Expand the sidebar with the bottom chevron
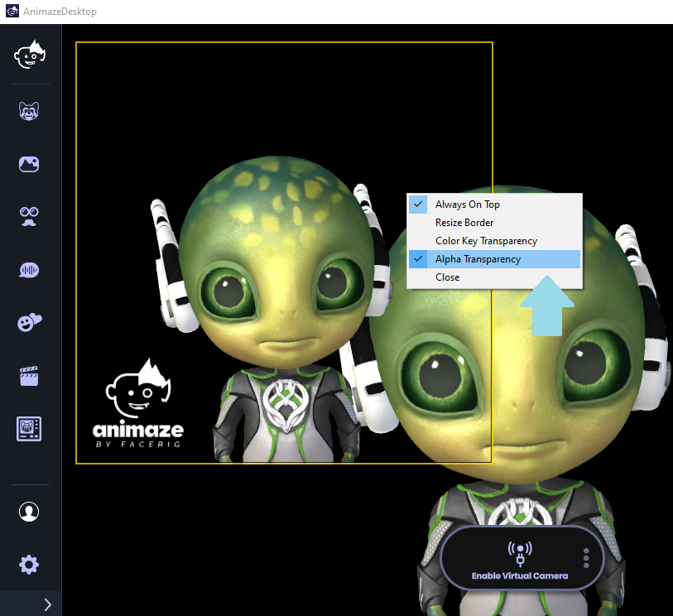Image resolution: width=673 pixels, height=616 pixels. (x=47, y=604)
